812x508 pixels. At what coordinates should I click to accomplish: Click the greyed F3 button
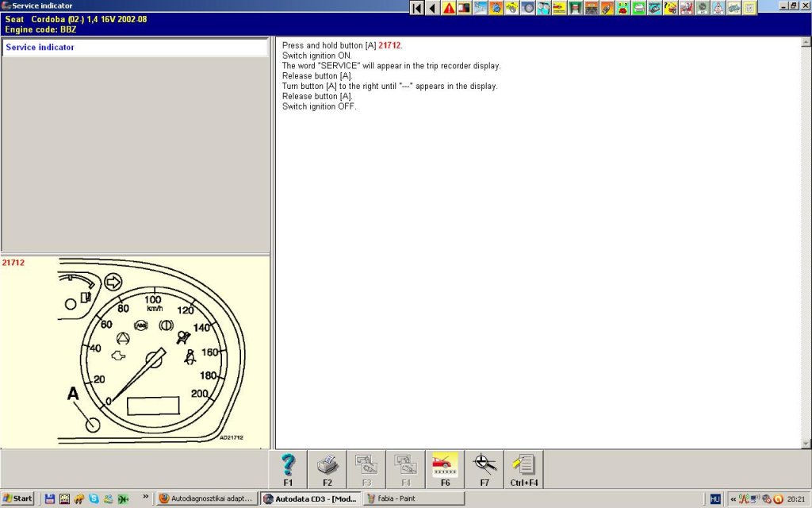point(366,470)
